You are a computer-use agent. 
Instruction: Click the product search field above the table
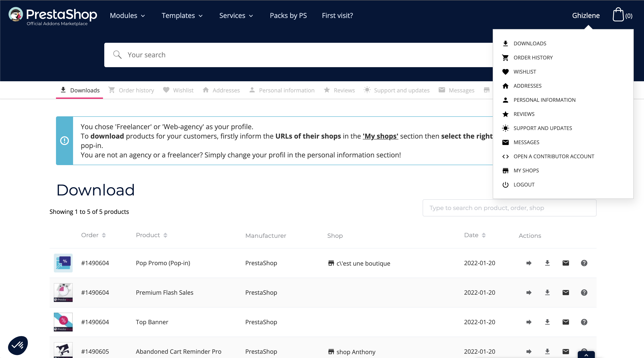pyautogui.click(x=509, y=208)
